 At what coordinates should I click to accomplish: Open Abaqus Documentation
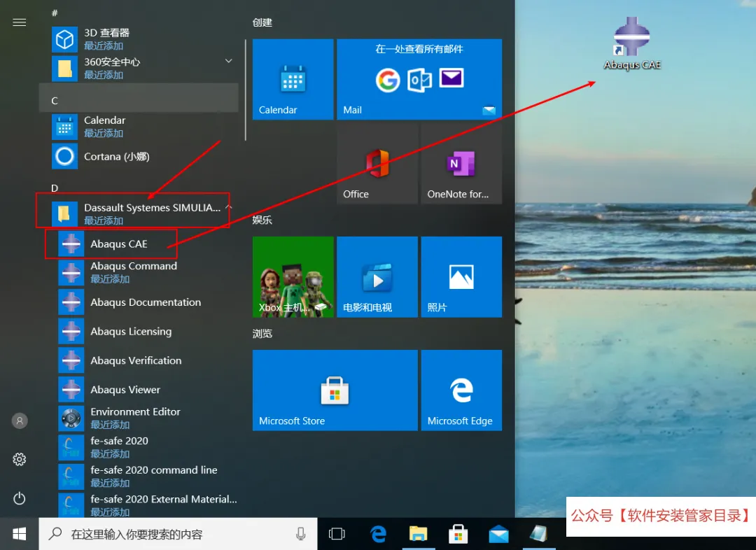(139, 302)
